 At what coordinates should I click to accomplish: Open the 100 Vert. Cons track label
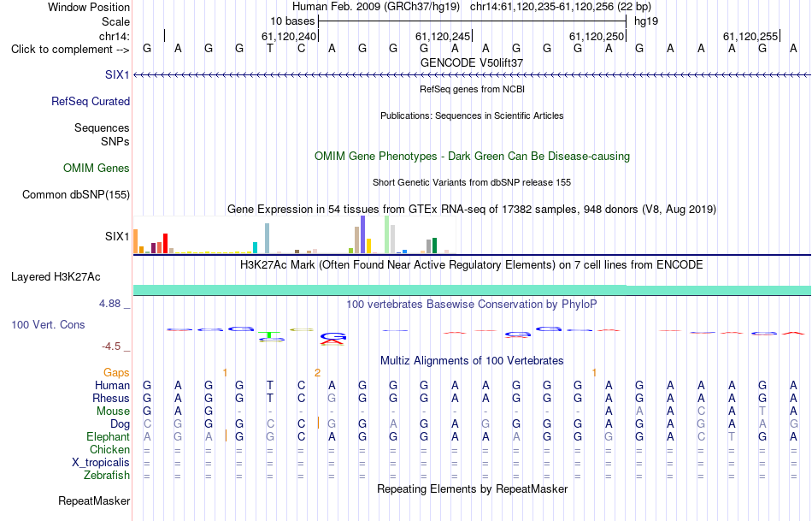[x=48, y=324]
